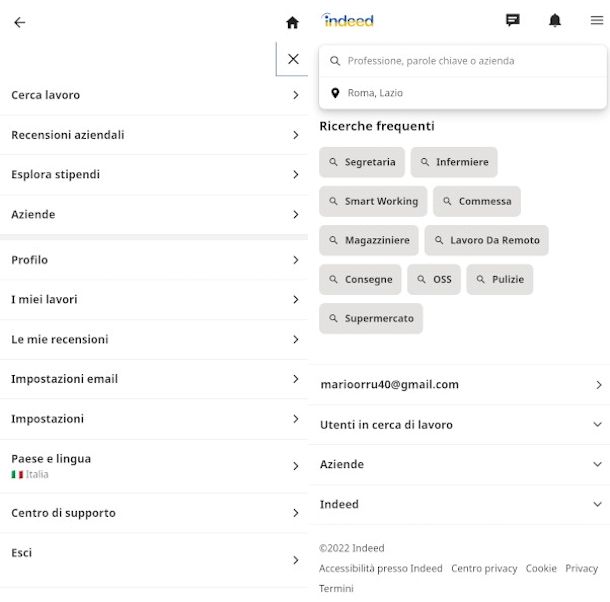Close the menu with the X icon
The image size is (610, 602).
tap(293, 59)
